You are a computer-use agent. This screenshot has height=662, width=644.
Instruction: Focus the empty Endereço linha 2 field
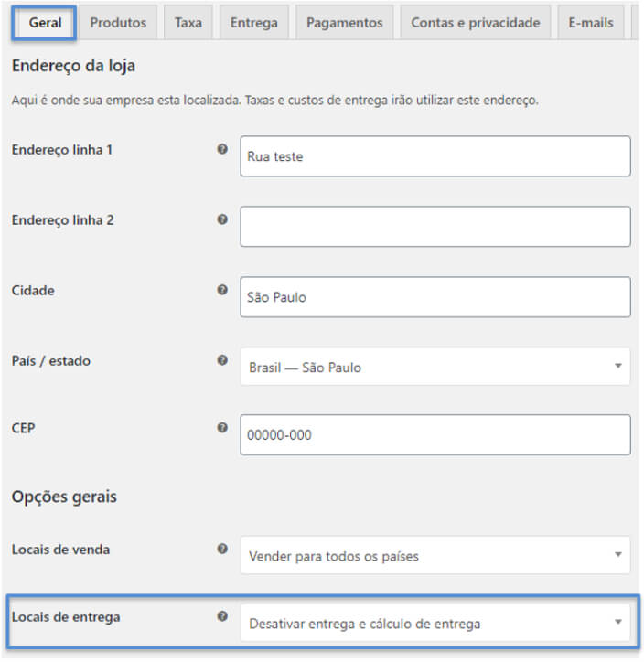click(435, 227)
